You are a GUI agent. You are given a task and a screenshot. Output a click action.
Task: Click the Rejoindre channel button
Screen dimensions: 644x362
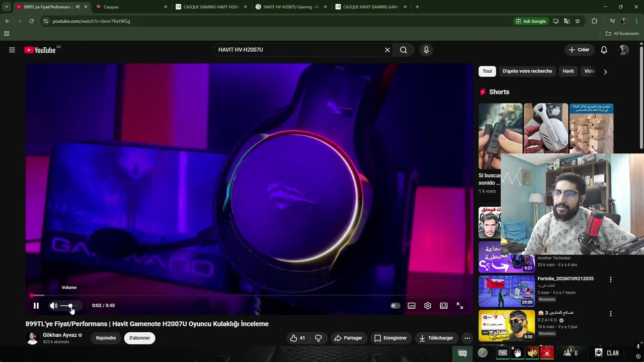click(106, 338)
